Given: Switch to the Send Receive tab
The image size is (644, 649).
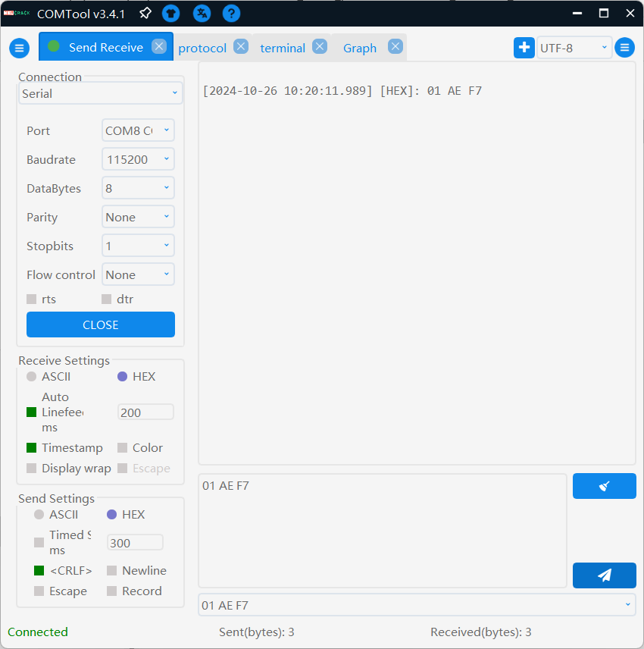Looking at the screenshot, I should [x=106, y=47].
